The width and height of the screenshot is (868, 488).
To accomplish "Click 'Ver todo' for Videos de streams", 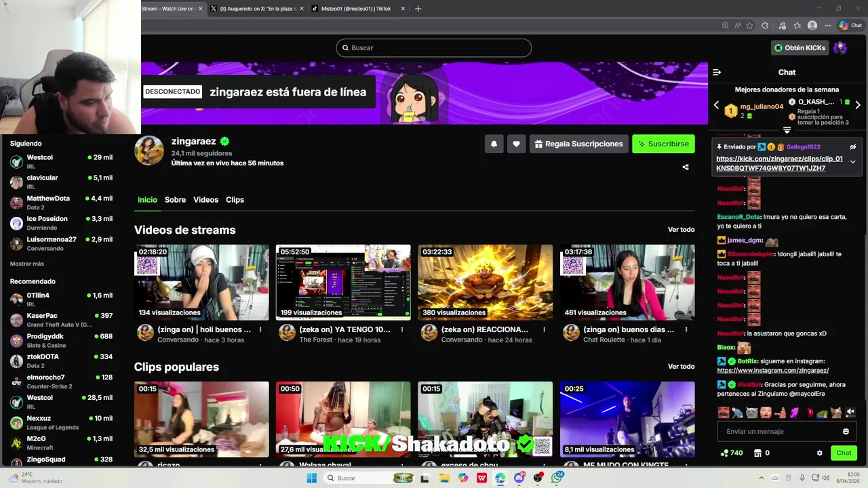I will (x=681, y=230).
